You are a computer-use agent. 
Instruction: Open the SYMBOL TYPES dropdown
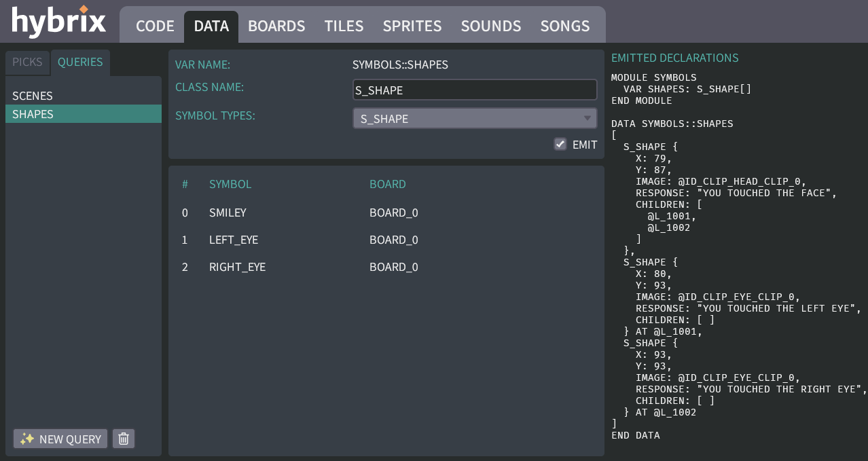click(475, 117)
